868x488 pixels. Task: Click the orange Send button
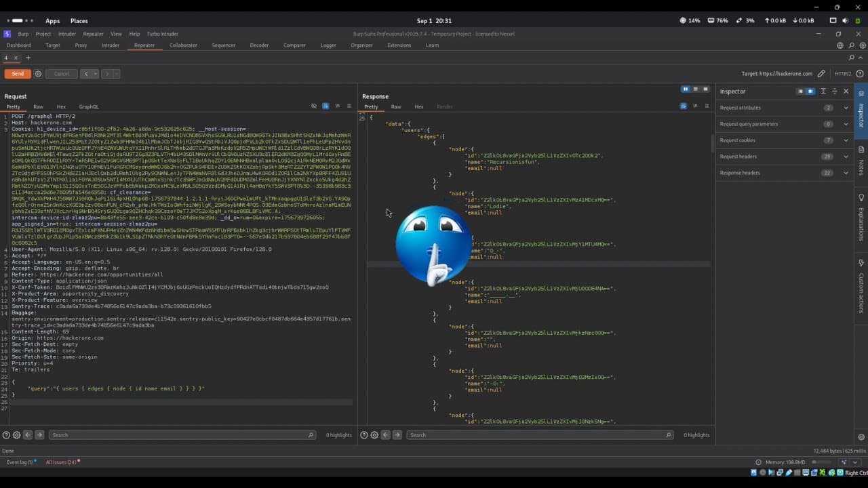[17, 73]
